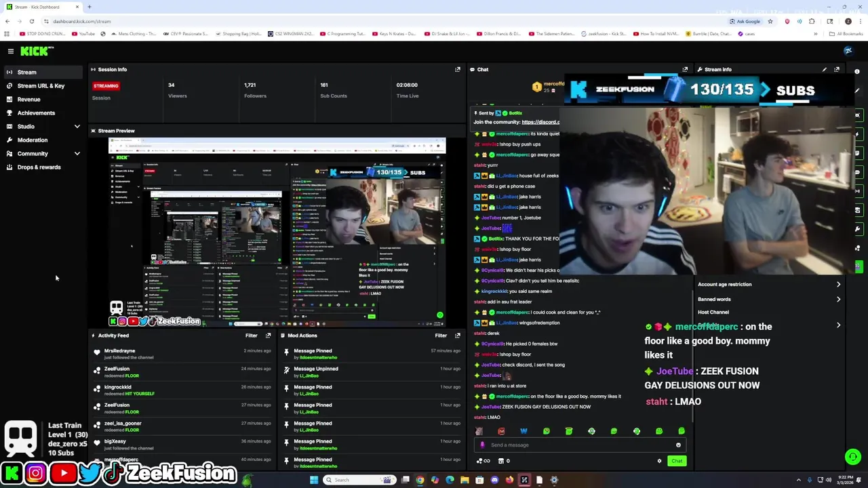Select MrsRedrayne in Activity Feed
Image resolution: width=868 pixels, height=488 pixels.
[119, 351]
